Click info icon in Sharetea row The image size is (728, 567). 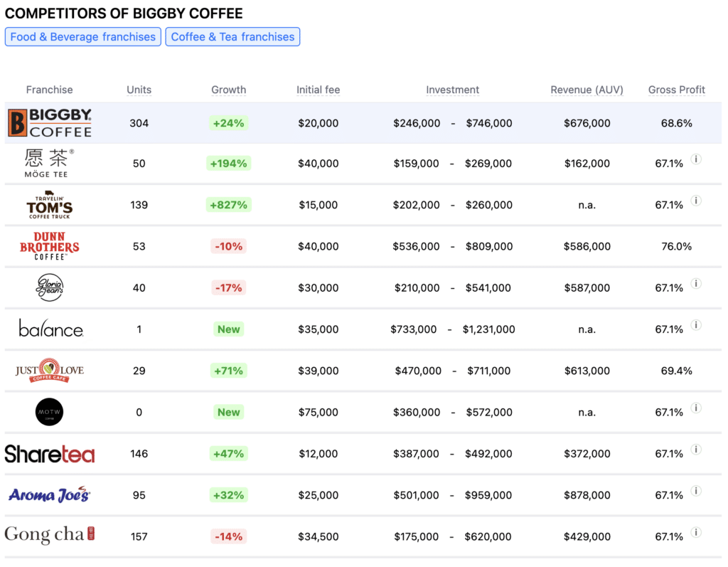(x=695, y=449)
